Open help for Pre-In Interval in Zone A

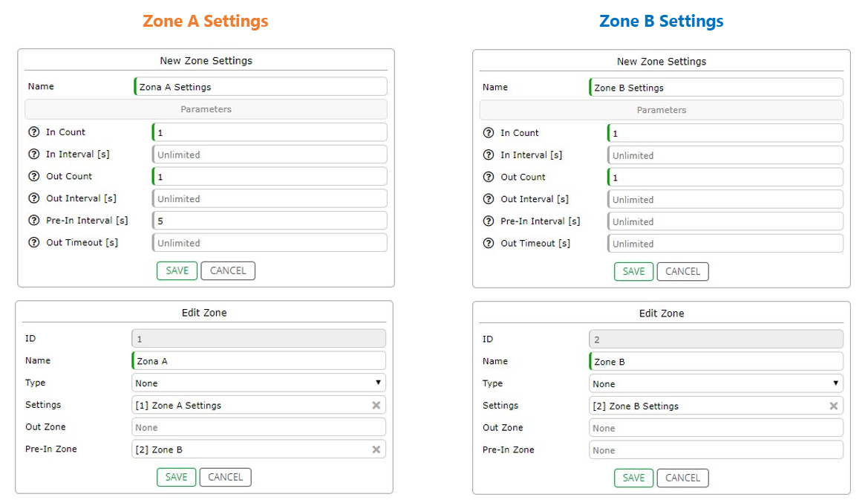tap(33, 221)
